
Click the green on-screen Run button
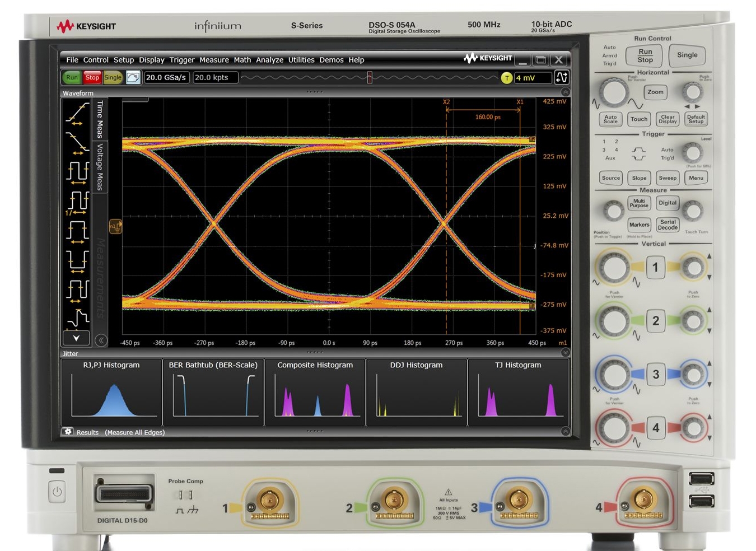[x=72, y=78]
